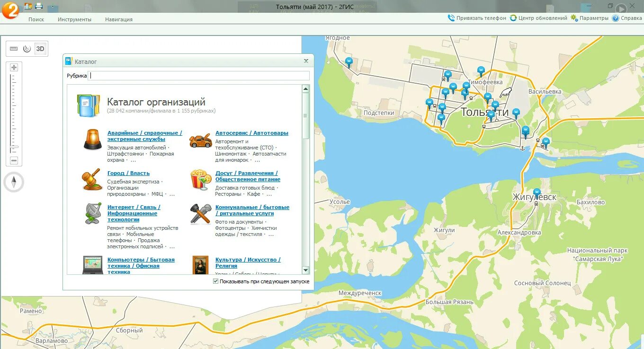The width and height of the screenshot is (644, 349).
Task: Expand the ellipsis after МФЦ
Action: pyautogui.click(x=171, y=194)
